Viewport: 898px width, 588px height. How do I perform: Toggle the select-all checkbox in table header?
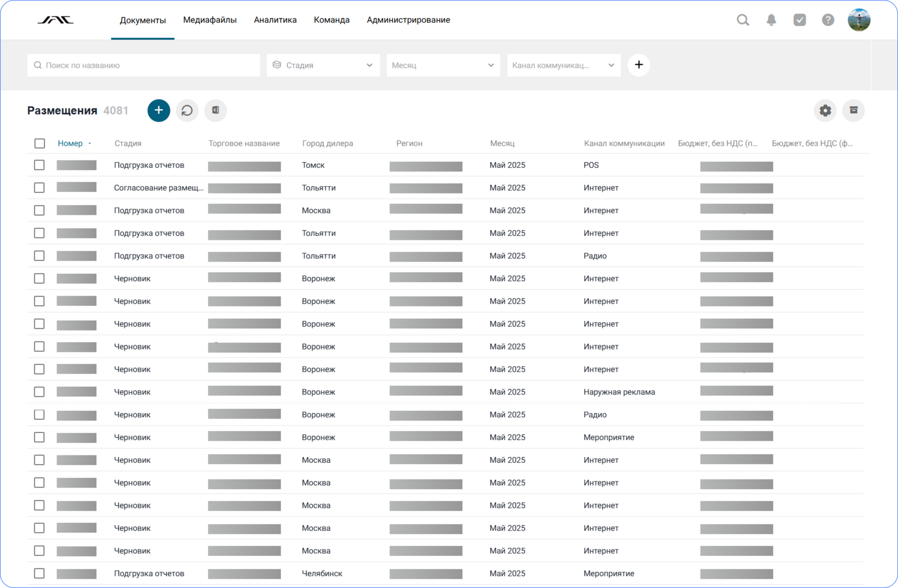tap(40, 143)
